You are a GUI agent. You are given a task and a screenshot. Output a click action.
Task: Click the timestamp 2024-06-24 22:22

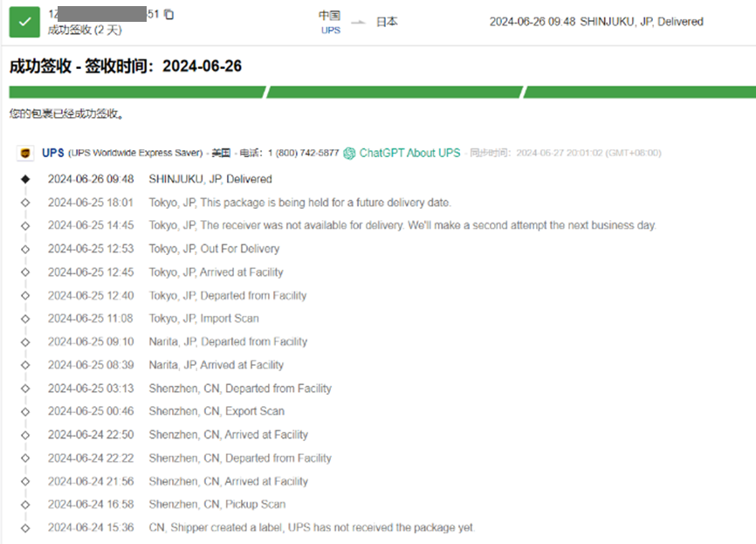(91, 458)
